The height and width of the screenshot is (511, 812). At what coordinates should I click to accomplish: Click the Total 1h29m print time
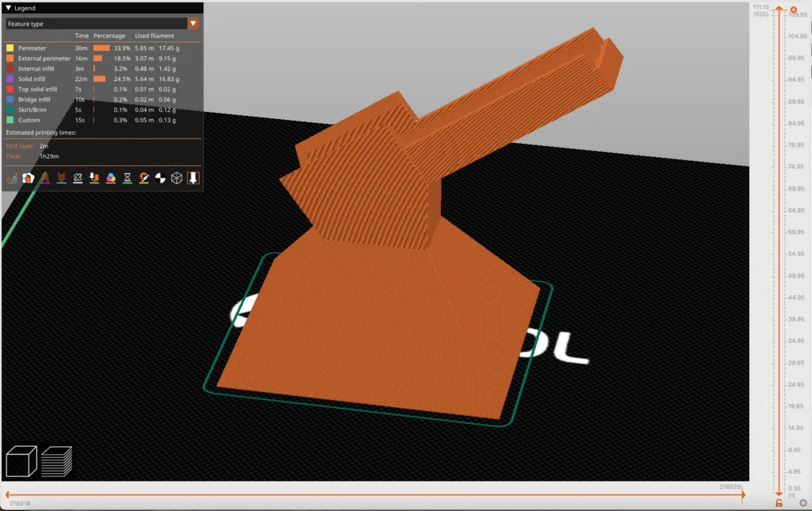click(x=49, y=156)
